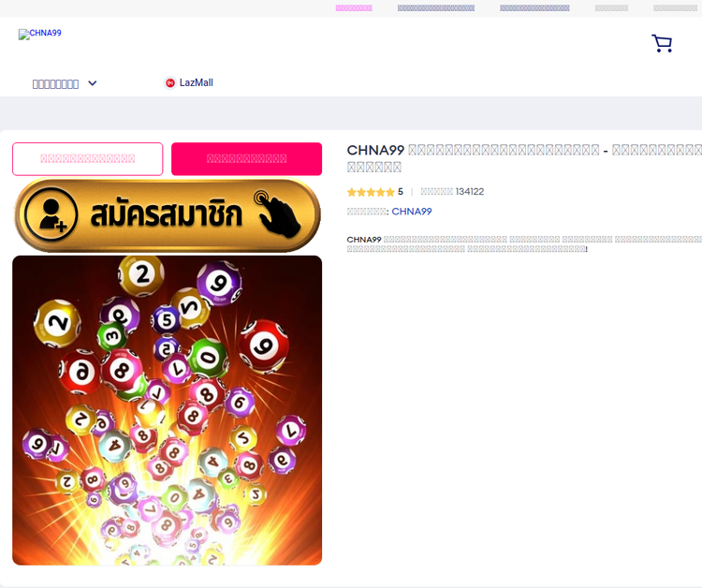Click the add-user icon on gold banner
The height and width of the screenshot is (588, 702).
click(51, 214)
